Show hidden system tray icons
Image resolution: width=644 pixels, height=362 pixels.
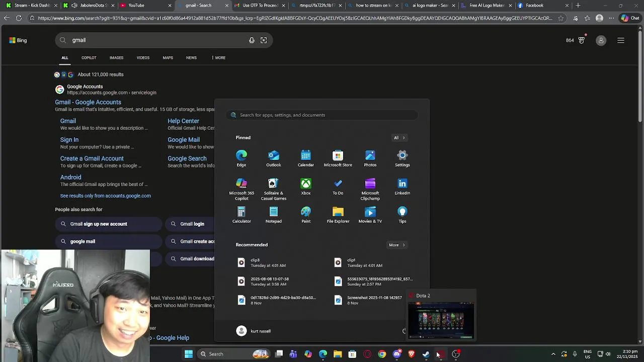click(x=553, y=354)
